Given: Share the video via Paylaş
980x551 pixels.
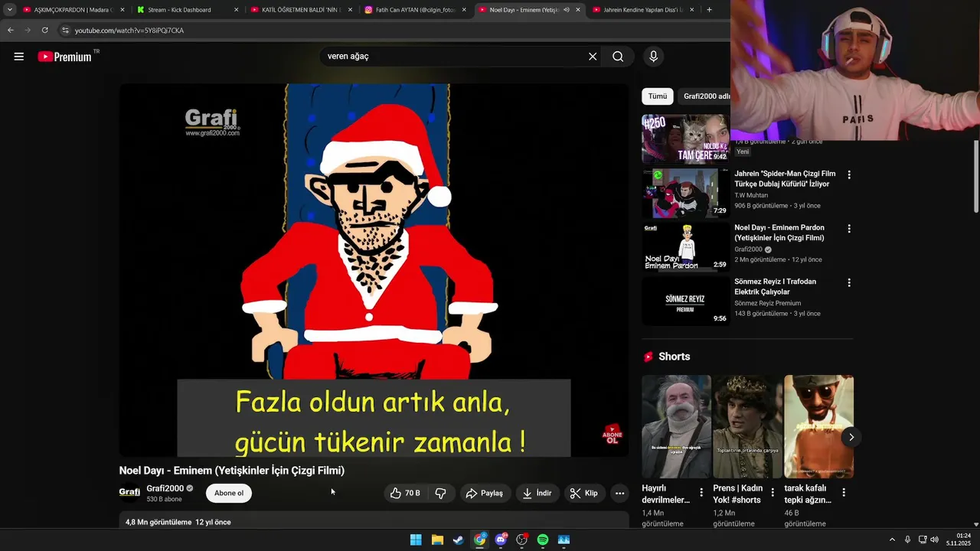Looking at the screenshot, I should click(x=485, y=494).
